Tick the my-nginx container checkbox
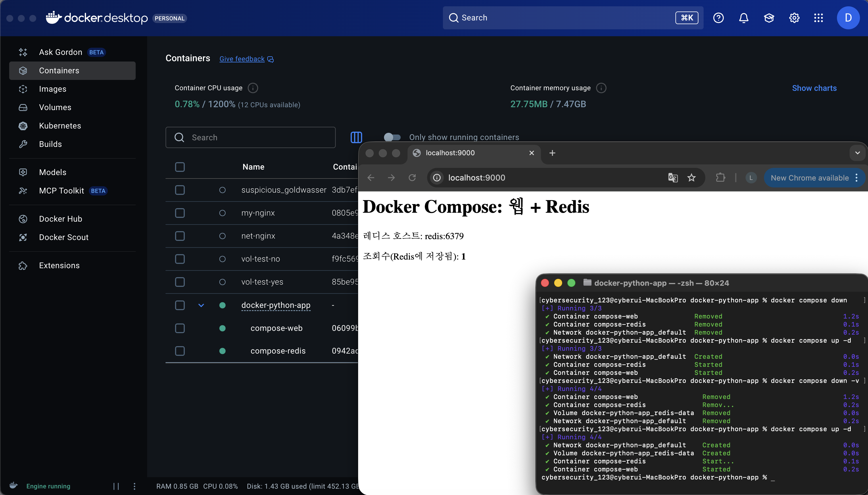 (180, 213)
